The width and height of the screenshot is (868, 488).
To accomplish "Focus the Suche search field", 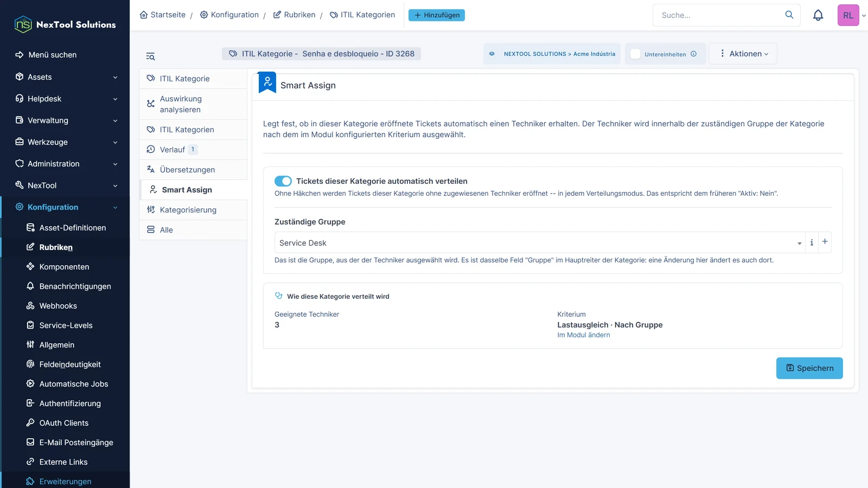I will point(720,15).
